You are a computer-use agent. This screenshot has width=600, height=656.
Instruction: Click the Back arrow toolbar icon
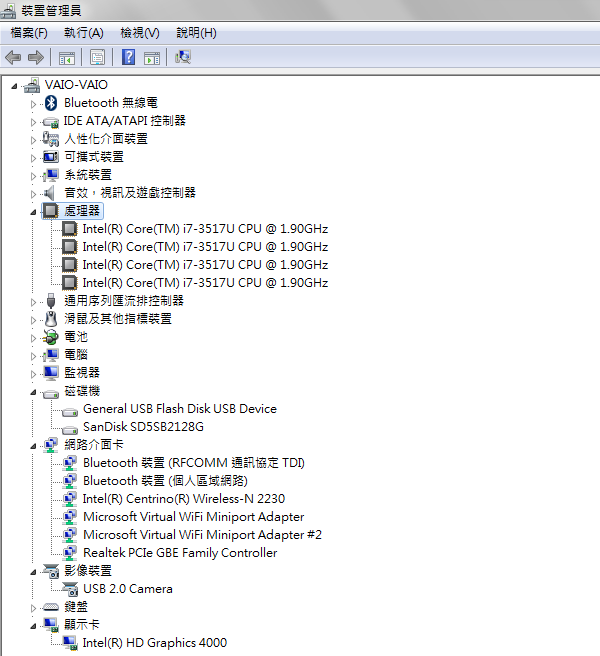click(x=13, y=57)
